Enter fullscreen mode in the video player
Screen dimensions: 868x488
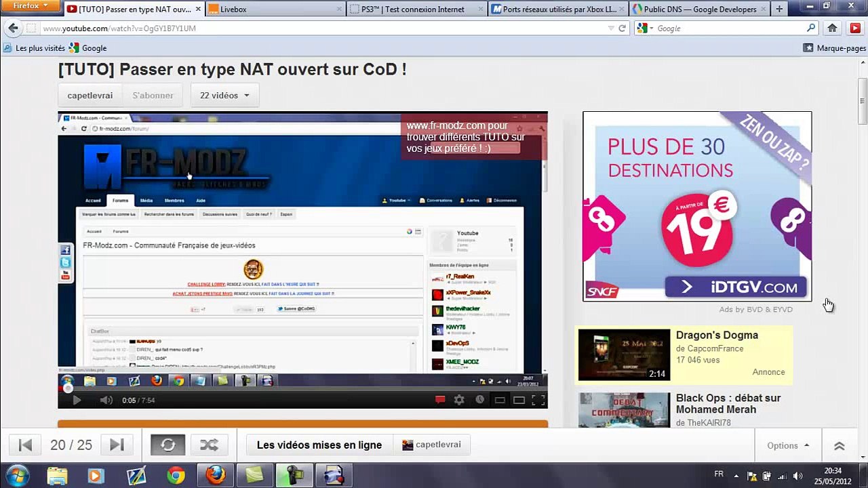coord(538,400)
